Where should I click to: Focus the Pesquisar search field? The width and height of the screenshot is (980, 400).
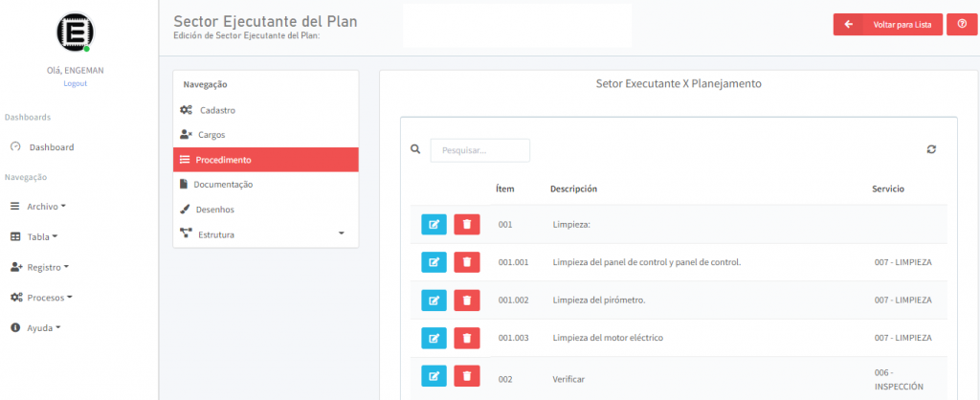pos(479,150)
